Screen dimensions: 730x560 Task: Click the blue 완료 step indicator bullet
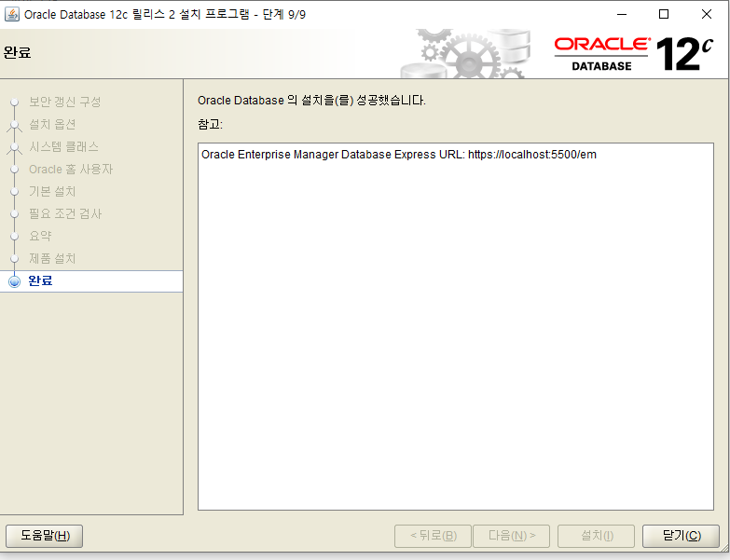click(x=14, y=281)
